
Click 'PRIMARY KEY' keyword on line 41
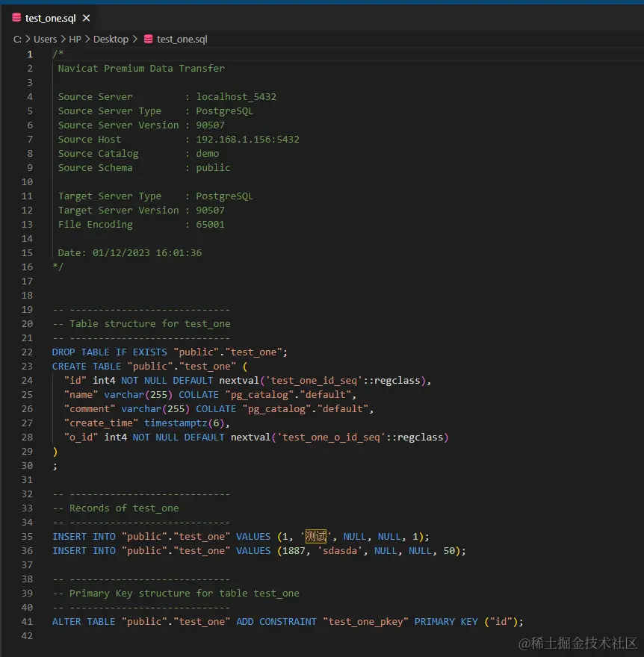446,622
